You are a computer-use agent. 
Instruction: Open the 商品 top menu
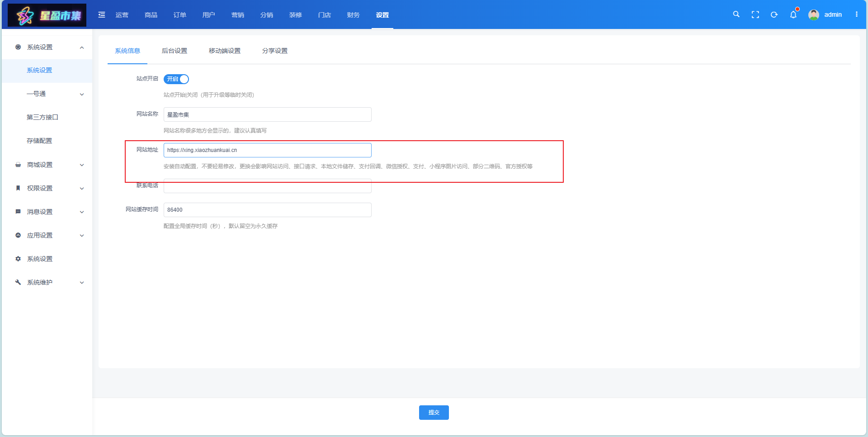point(151,15)
